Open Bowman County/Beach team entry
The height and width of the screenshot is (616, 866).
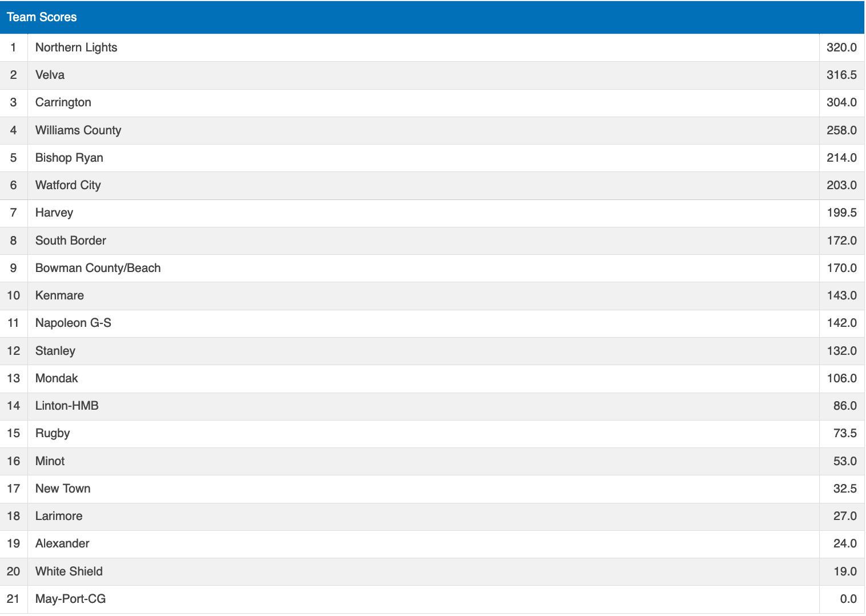[x=98, y=268]
